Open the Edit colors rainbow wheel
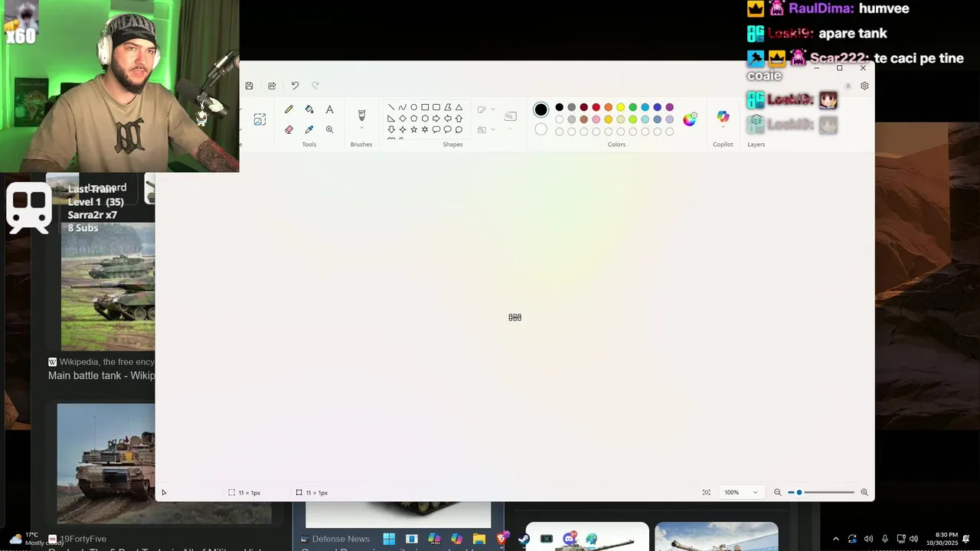Image resolution: width=980 pixels, height=551 pixels. pyautogui.click(x=690, y=119)
